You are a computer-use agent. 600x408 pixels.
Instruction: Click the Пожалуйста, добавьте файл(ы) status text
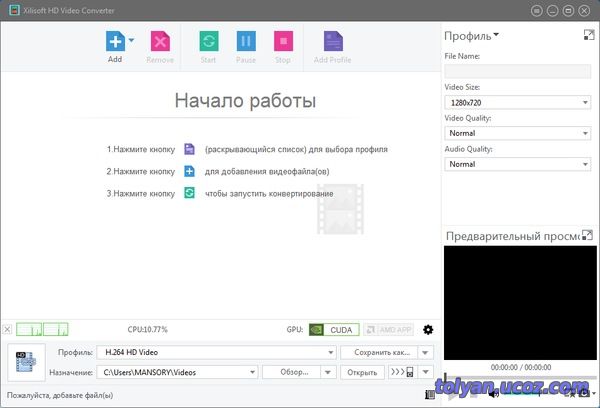point(60,395)
